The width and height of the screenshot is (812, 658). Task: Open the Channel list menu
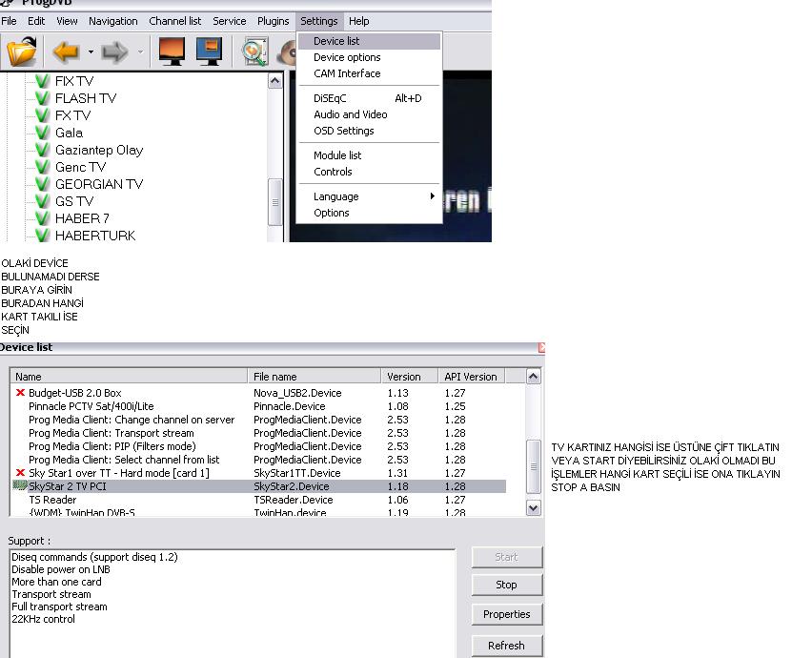click(174, 21)
